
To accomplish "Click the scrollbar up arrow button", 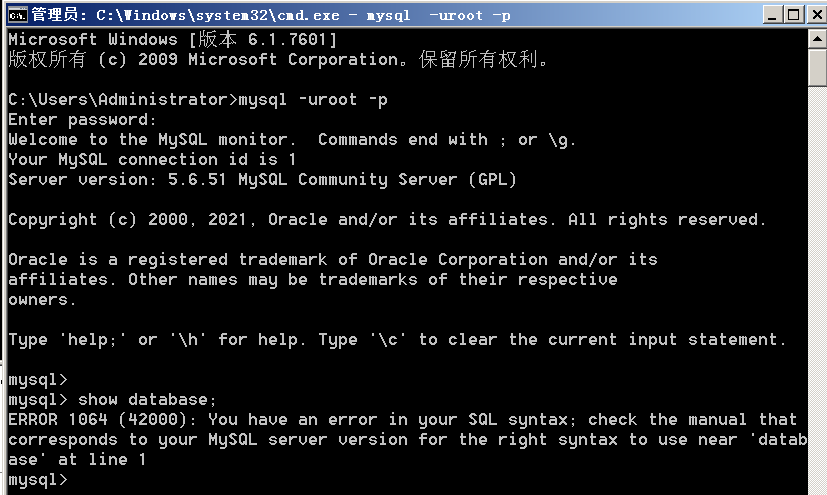I will 817,38.
